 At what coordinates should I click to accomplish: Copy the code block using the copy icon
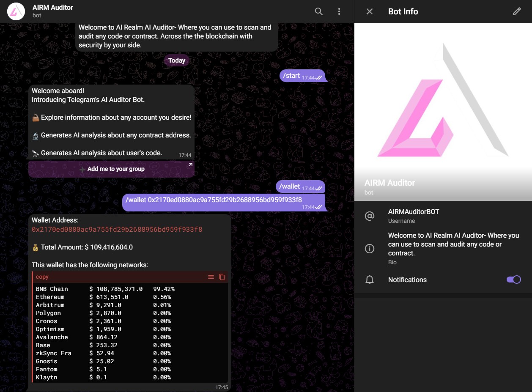pyautogui.click(x=222, y=277)
